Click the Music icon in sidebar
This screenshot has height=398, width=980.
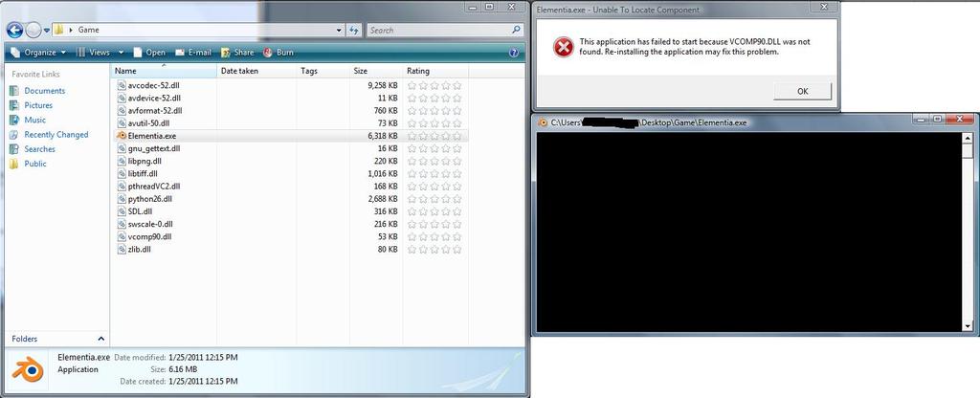point(13,120)
